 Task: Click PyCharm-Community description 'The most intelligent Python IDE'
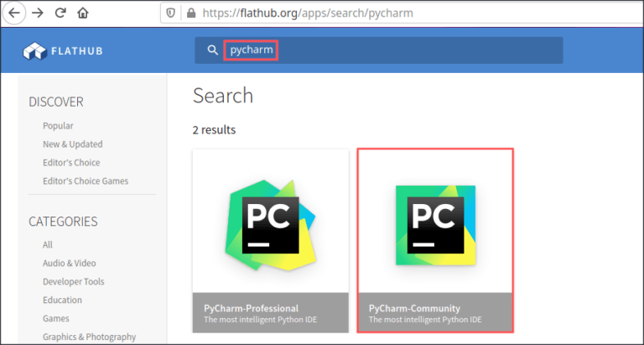click(x=425, y=320)
